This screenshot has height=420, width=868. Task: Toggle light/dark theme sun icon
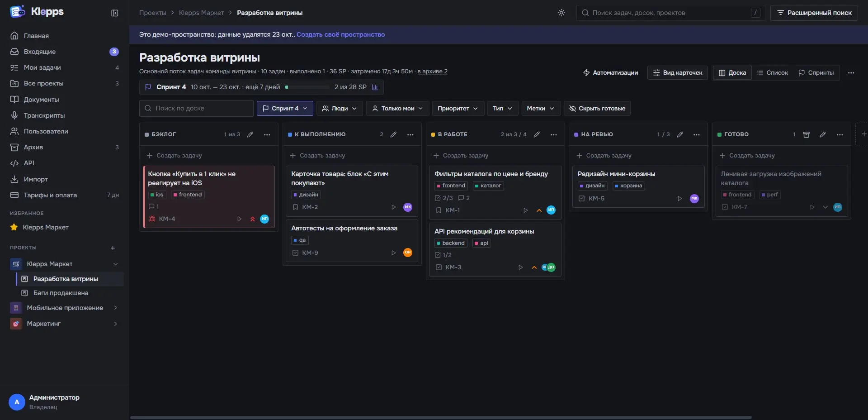pyautogui.click(x=561, y=13)
